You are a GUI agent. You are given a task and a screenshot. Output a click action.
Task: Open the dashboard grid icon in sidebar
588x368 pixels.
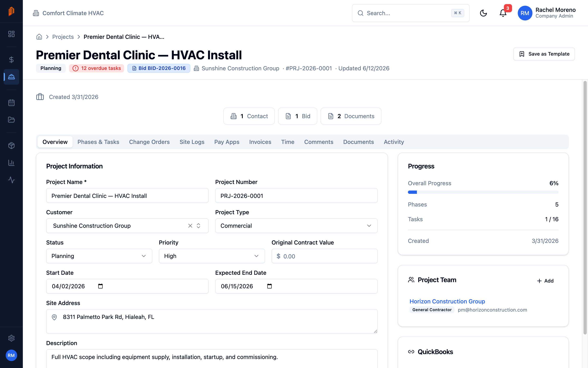(11, 34)
